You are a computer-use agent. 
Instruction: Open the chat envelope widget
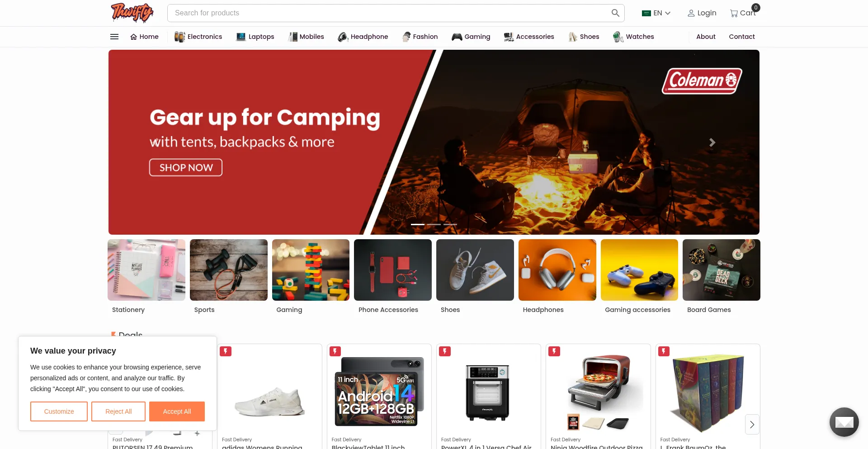pos(844,422)
